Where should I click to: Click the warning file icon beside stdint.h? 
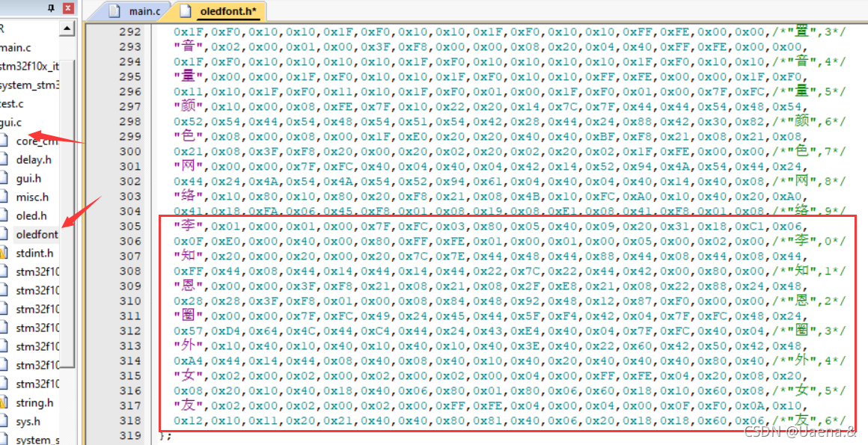(4, 253)
